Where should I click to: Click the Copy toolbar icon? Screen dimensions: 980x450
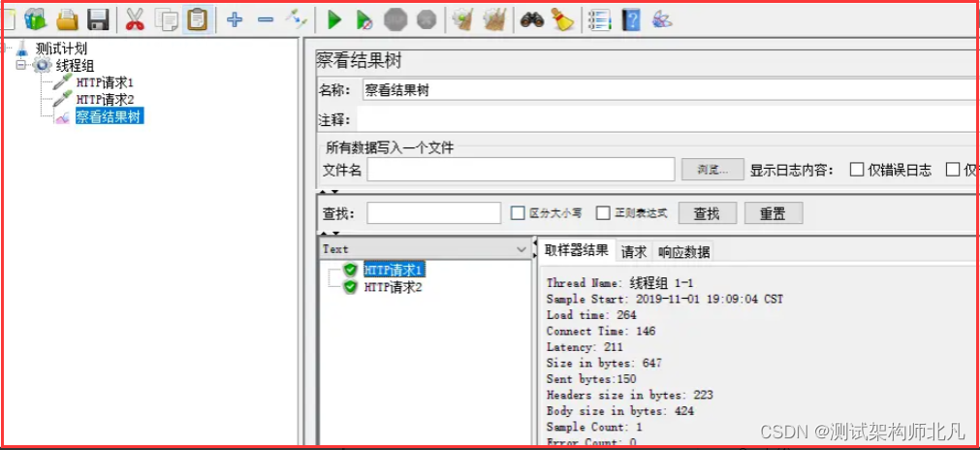tap(167, 20)
